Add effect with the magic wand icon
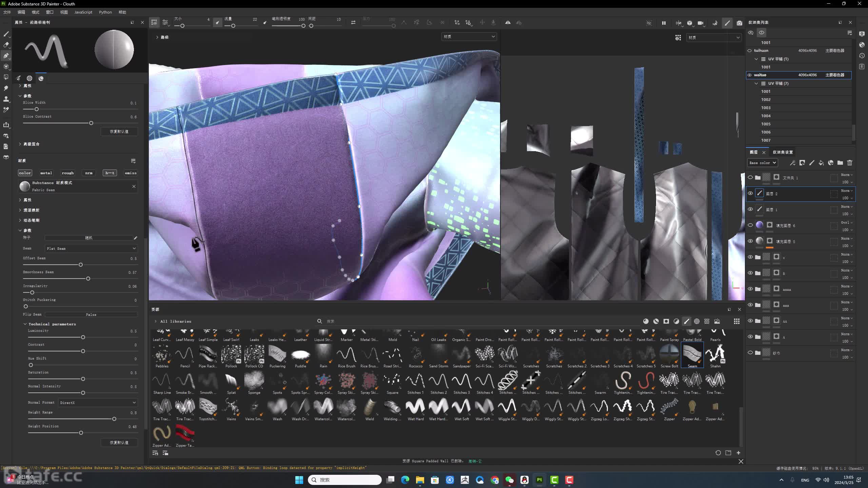The height and width of the screenshot is (488, 868). 793,163
